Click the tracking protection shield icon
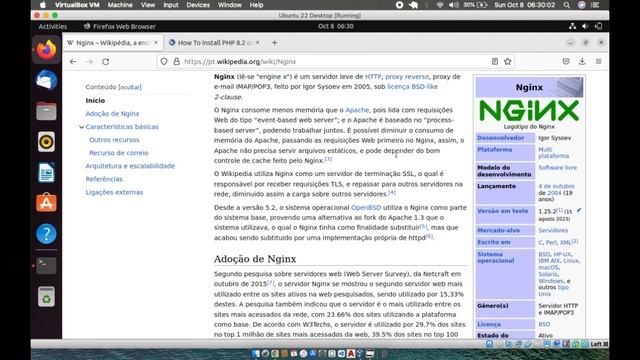This screenshot has height=360, width=640. click(164, 62)
